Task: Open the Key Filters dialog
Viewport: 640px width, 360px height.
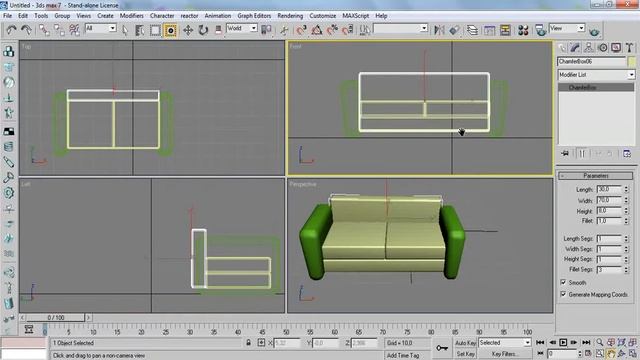Action: tap(505, 353)
